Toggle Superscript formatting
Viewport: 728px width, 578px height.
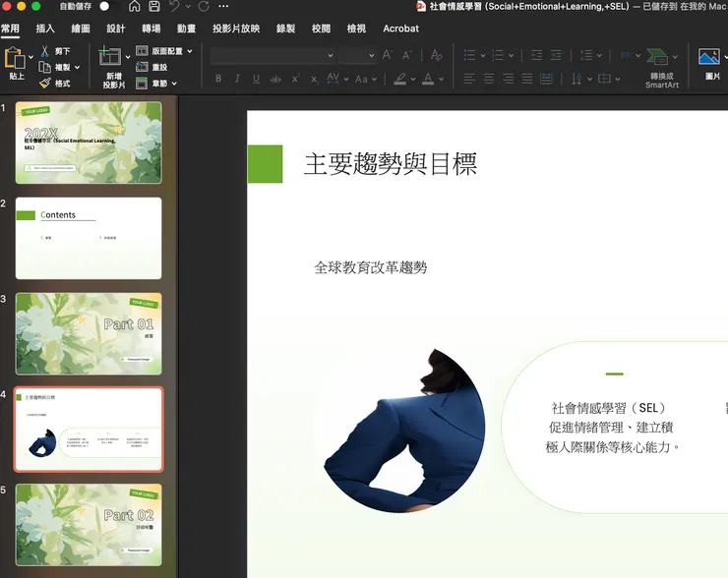point(295,79)
